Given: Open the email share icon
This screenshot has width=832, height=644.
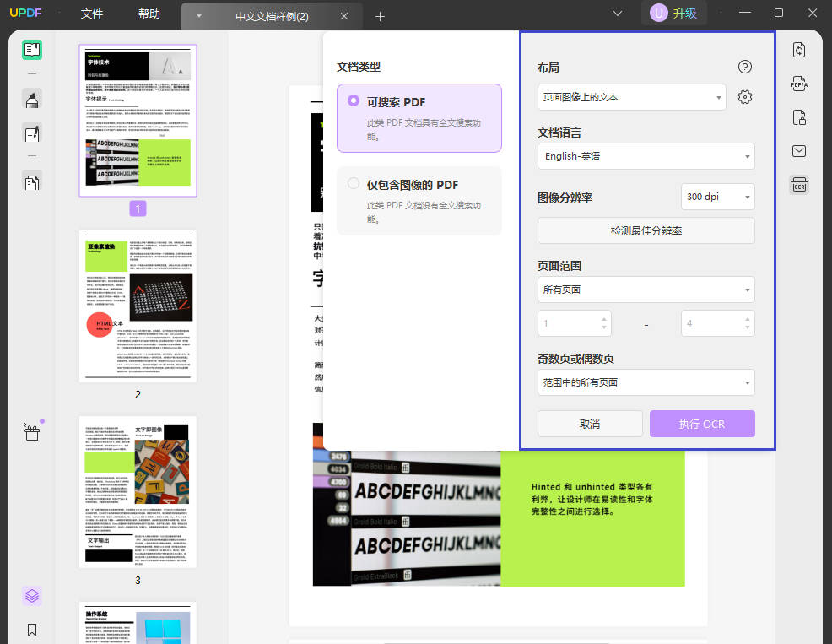Looking at the screenshot, I should (798, 151).
